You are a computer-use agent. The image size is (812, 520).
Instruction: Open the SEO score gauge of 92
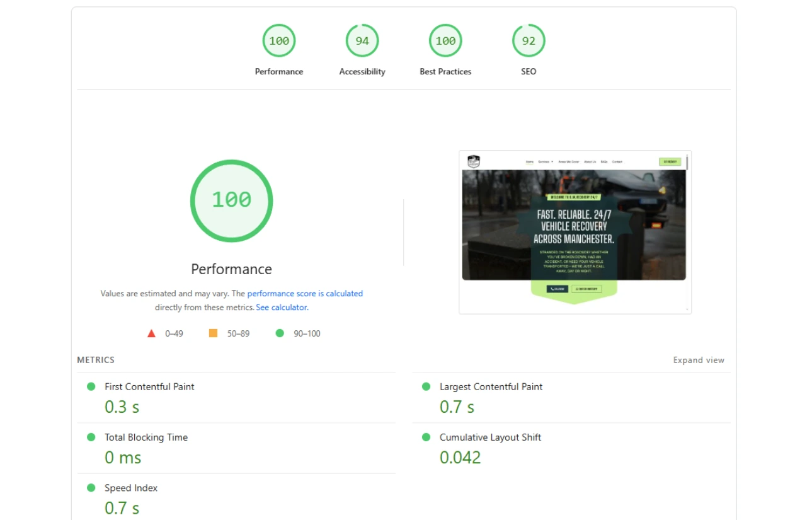pyautogui.click(x=529, y=41)
